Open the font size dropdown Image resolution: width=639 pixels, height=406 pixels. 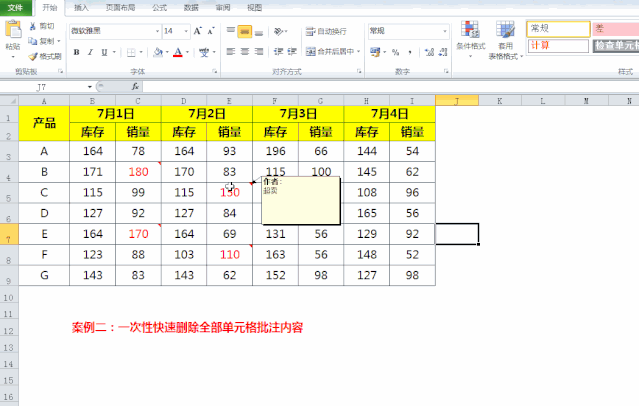point(186,31)
